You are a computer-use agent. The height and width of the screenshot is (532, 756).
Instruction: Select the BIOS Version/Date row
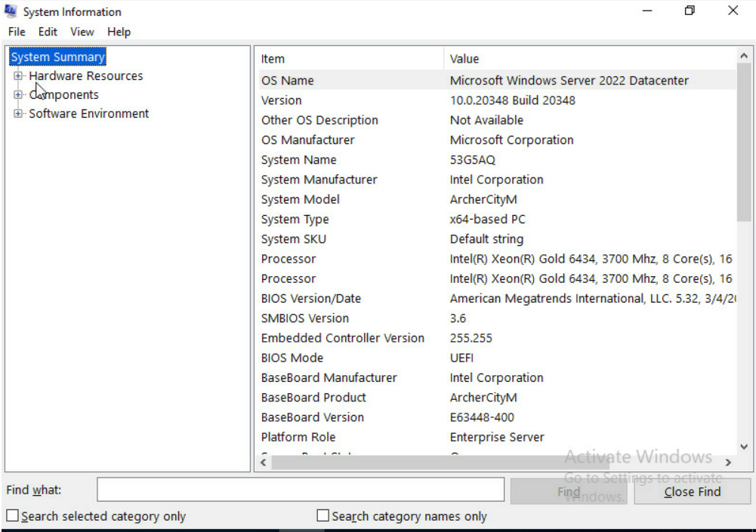(x=497, y=298)
